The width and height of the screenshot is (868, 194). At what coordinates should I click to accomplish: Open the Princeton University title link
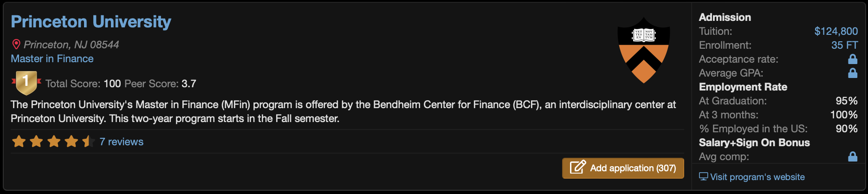[91, 22]
